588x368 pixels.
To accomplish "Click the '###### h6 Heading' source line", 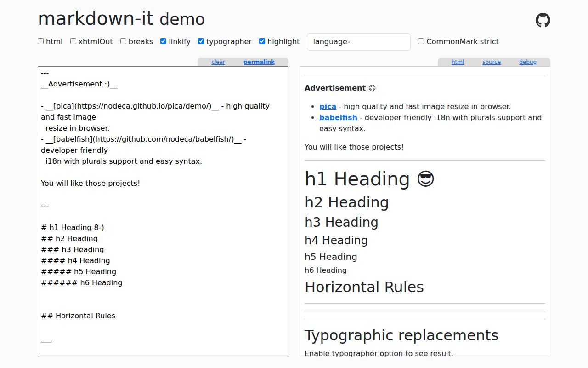I will point(82,282).
